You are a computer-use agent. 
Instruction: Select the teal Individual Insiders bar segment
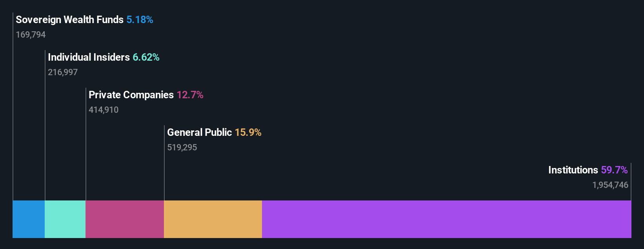tap(65, 219)
